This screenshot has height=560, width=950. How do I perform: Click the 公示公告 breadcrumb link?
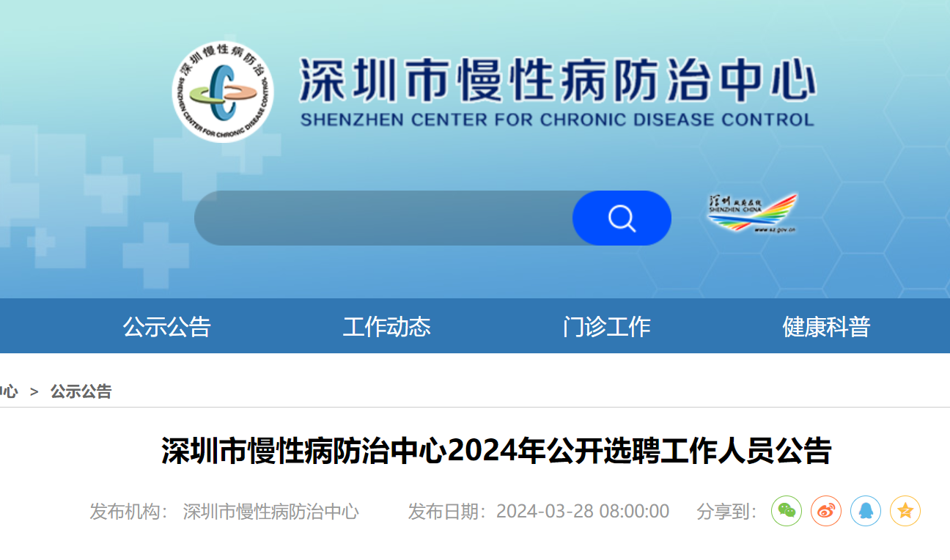(x=81, y=391)
